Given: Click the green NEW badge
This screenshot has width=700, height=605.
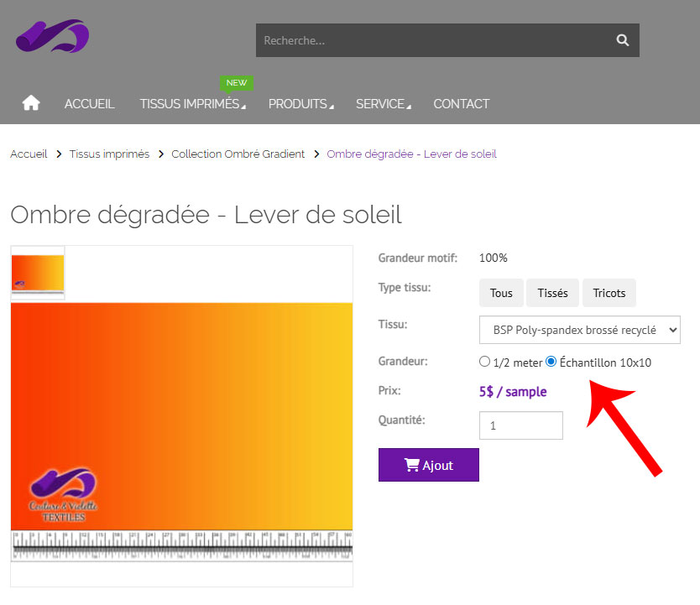Looking at the screenshot, I should (237, 83).
